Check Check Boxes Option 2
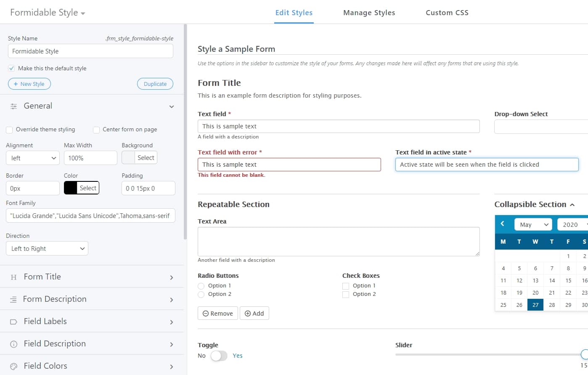Screen dimensions: 588x375 tap(346, 295)
